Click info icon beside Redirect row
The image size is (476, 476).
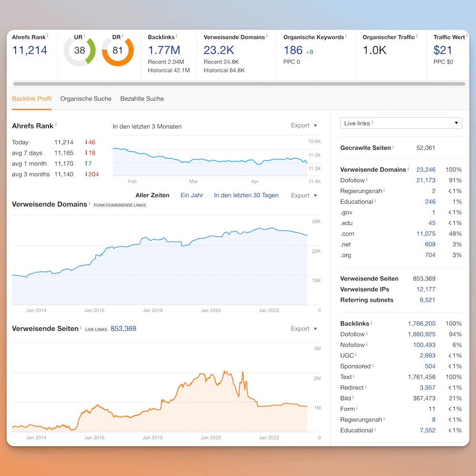click(x=366, y=387)
